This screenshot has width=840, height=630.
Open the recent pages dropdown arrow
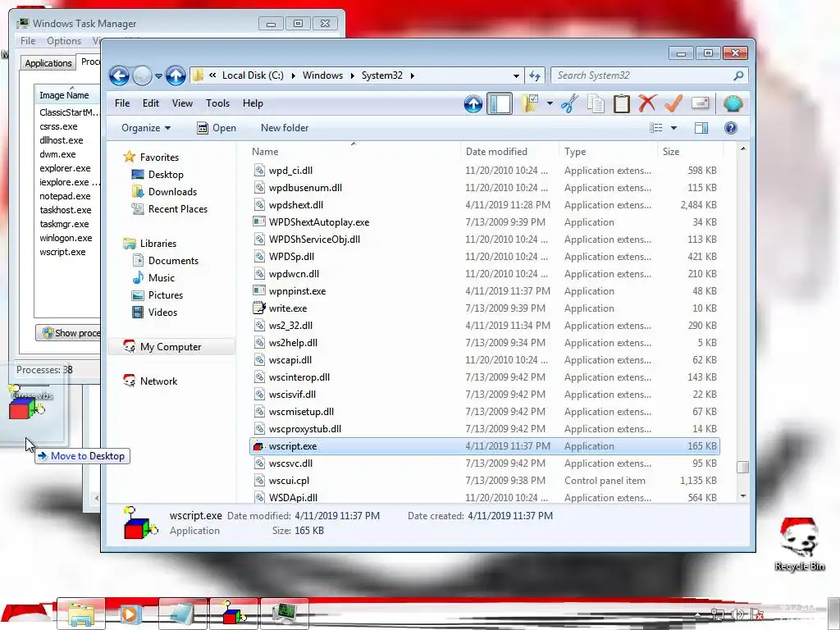point(158,76)
